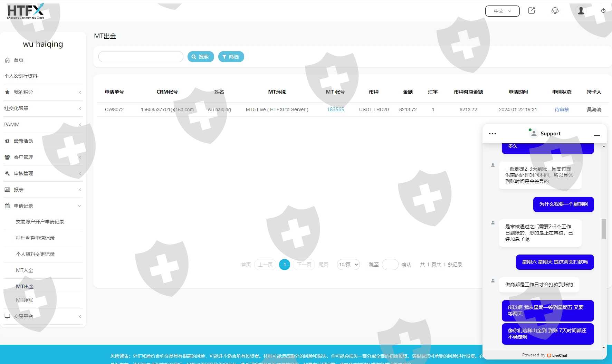Expand the 我的积分 menu

click(80, 92)
